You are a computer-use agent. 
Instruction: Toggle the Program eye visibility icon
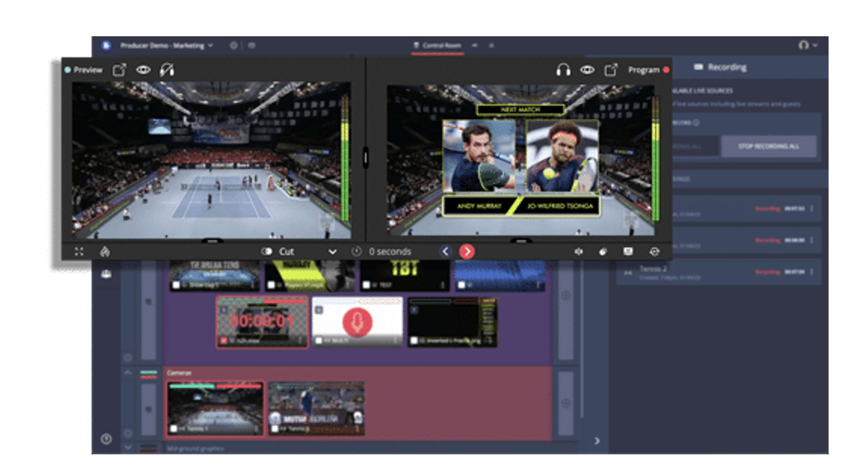587,70
